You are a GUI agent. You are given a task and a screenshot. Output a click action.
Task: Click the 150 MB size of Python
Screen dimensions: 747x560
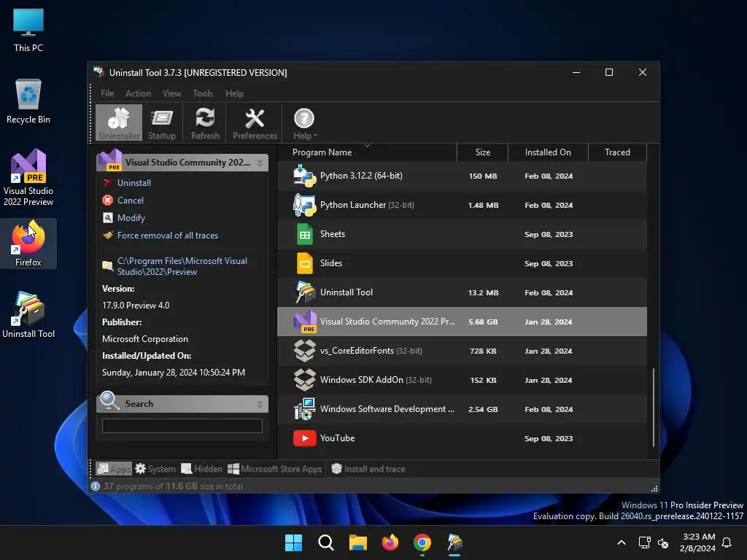point(483,176)
